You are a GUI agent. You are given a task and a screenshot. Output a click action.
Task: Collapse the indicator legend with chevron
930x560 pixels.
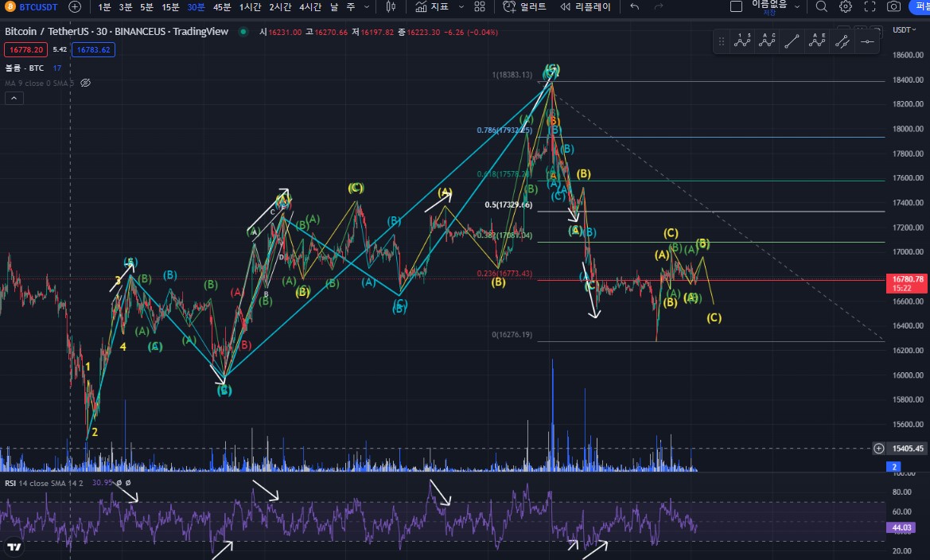[x=14, y=98]
